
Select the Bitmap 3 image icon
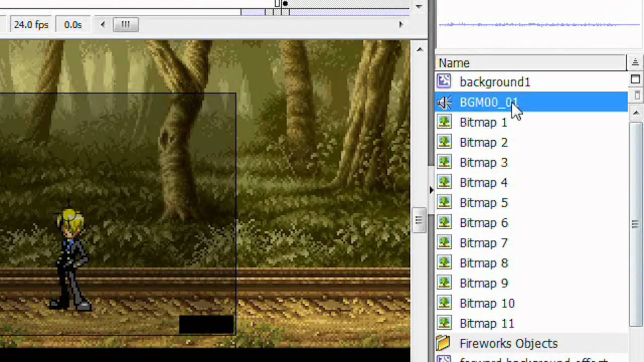pyautogui.click(x=444, y=162)
